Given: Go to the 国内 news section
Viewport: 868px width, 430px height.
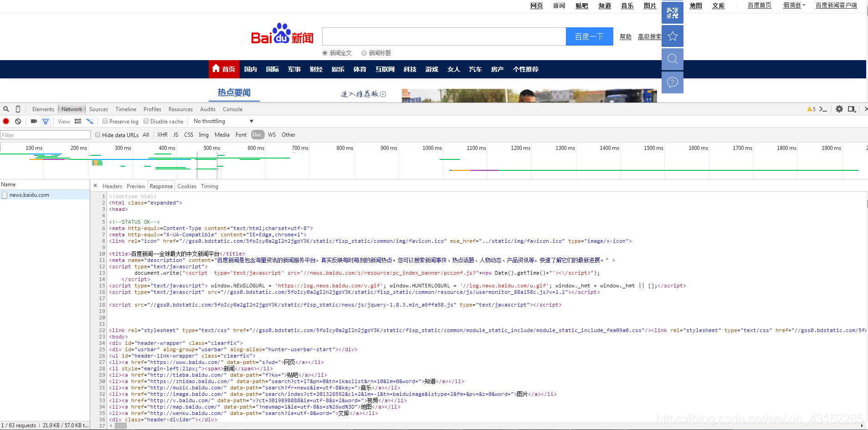Looking at the screenshot, I should tap(251, 69).
